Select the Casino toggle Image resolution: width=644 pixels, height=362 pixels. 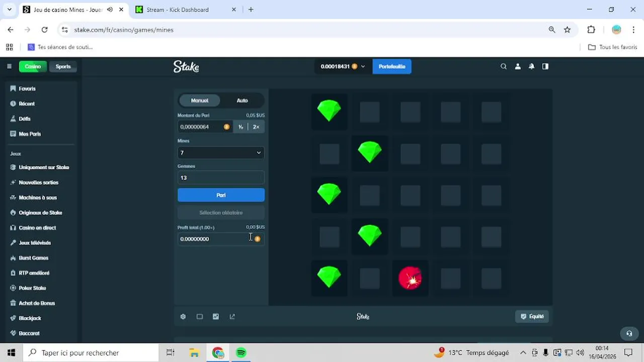[33, 66]
